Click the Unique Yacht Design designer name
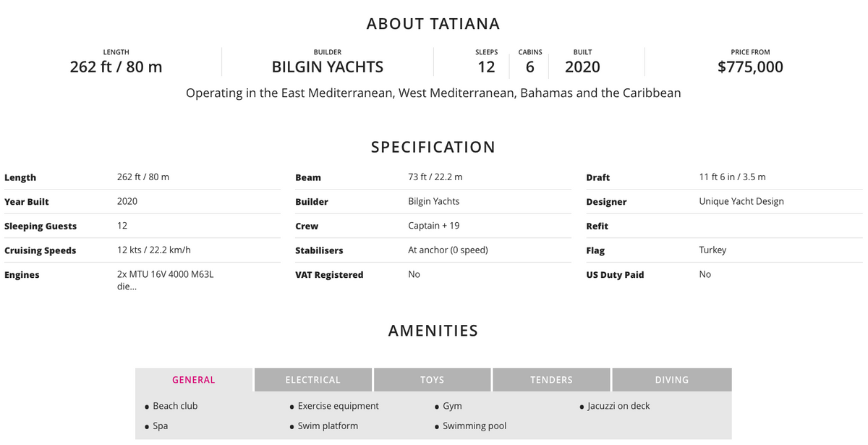The image size is (868, 445). pos(741,201)
